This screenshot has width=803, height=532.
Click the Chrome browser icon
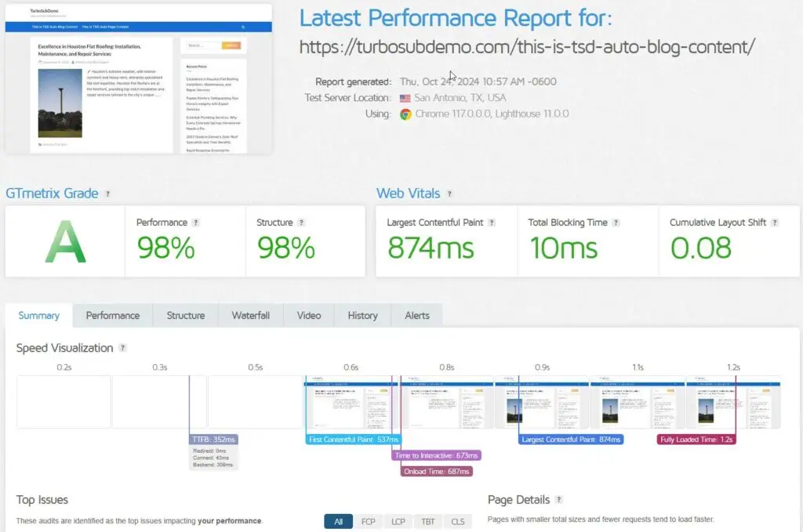405,114
